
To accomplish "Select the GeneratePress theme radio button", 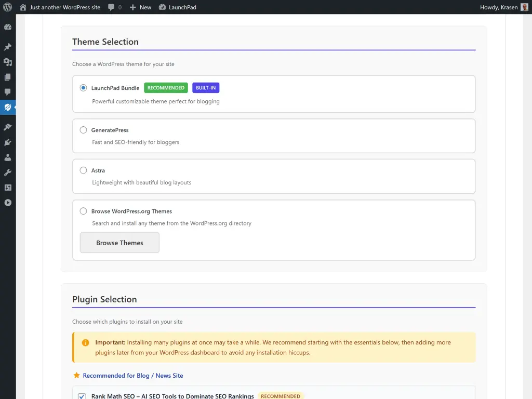I will pyautogui.click(x=83, y=130).
